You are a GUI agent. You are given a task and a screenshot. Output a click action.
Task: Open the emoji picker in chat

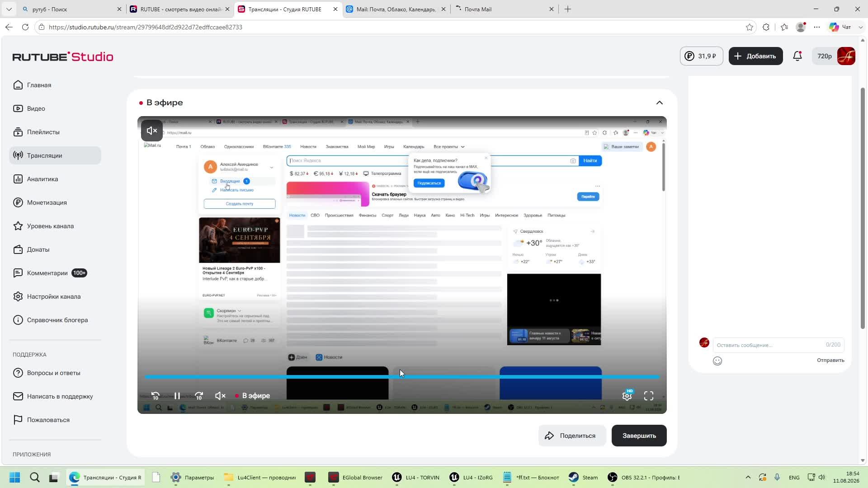coord(717,361)
